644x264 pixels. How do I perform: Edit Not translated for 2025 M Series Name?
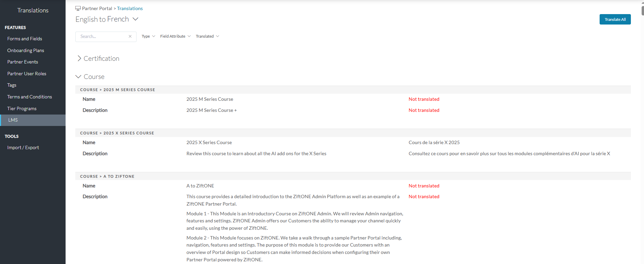point(424,99)
